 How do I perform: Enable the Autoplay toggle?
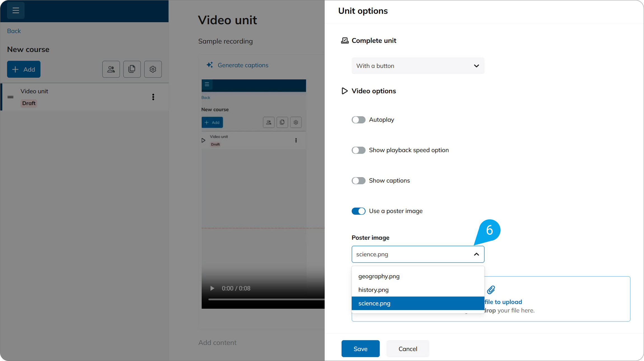(x=358, y=120)
